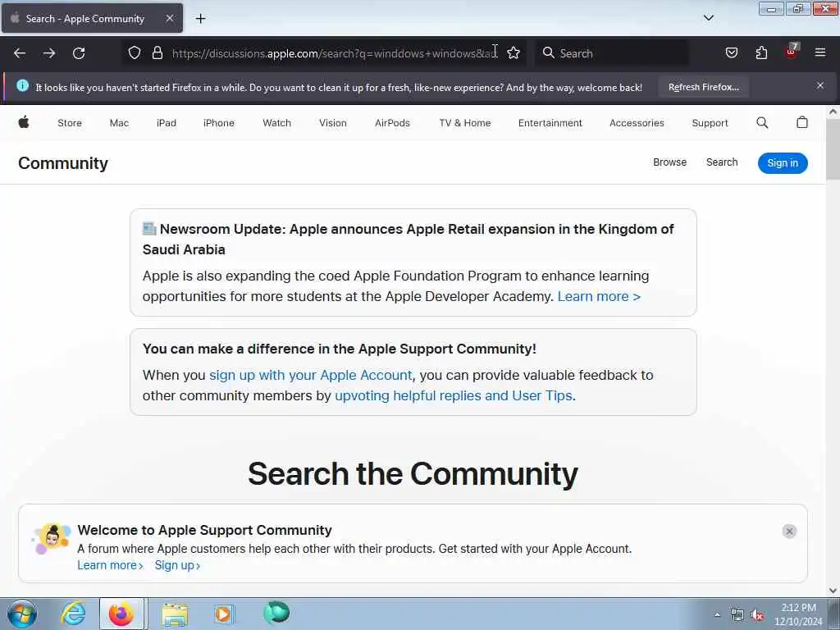
Task: Click the page vertical scrollbar thumb
Action: (x=833, y=149)
